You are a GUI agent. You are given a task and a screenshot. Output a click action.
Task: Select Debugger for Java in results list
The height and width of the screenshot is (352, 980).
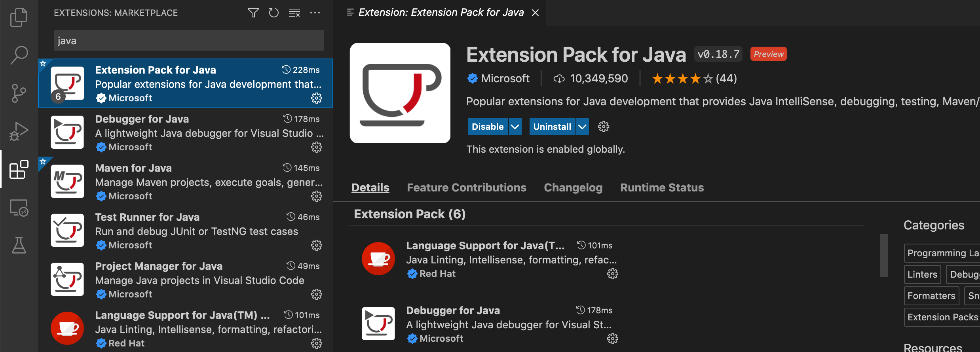[186, 132]
